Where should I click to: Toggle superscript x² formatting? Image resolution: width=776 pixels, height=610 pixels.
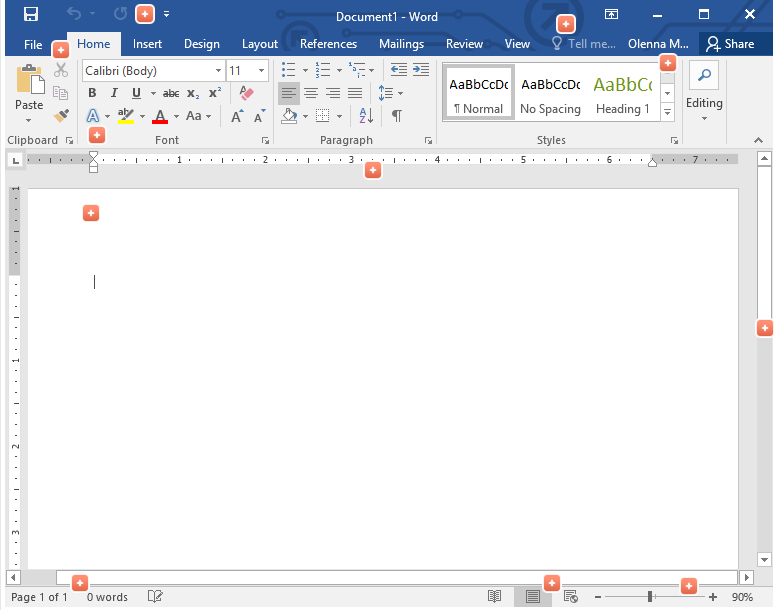point(215,93)
